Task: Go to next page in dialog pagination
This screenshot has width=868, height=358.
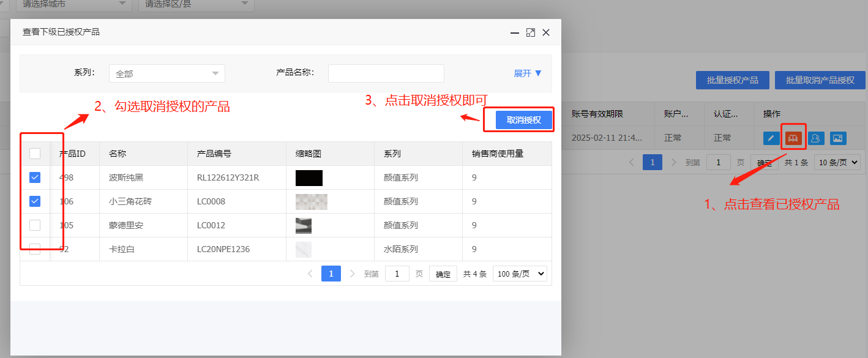Action: point(352,274)
